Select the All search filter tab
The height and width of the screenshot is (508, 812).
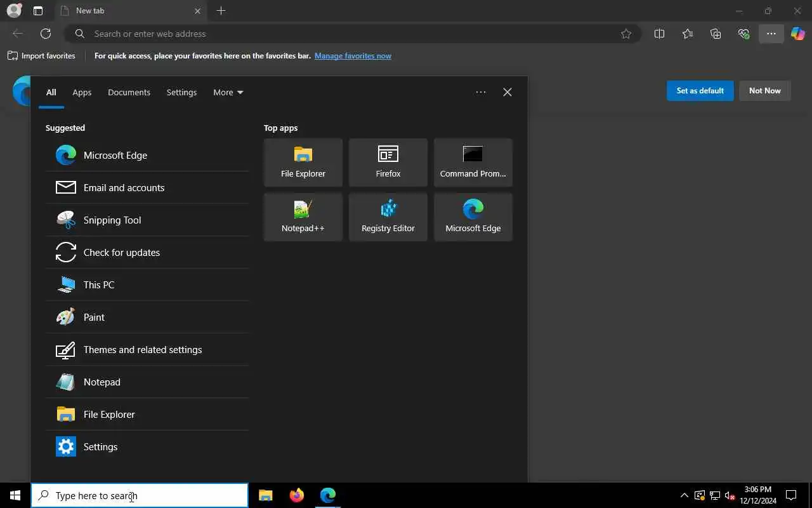(x=51, y=92)
